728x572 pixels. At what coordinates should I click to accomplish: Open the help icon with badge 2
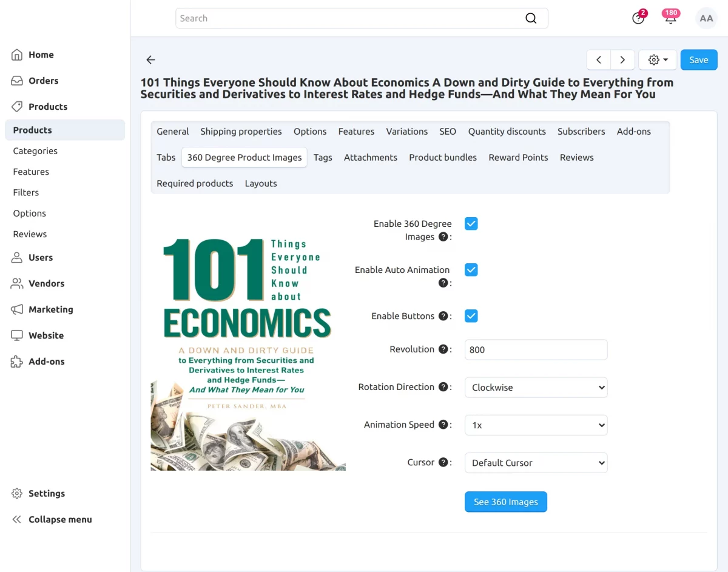click(x=638, y=18)
